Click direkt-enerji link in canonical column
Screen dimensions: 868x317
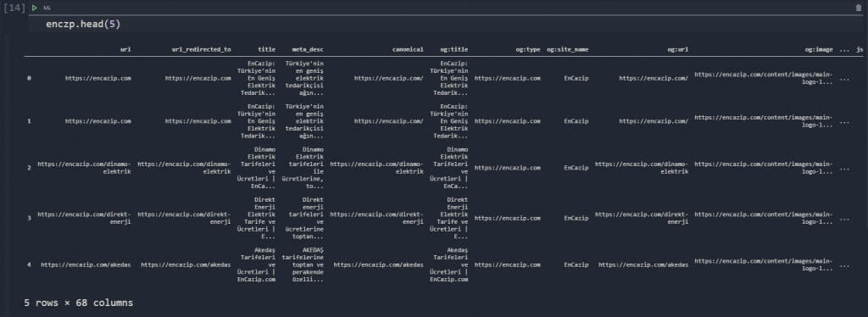click(376, 218)
